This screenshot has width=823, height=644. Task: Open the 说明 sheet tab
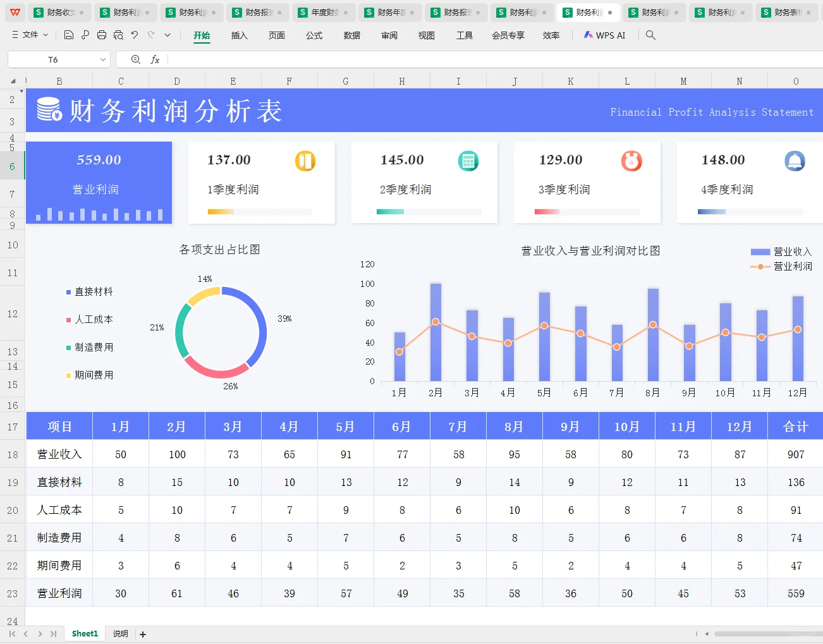tap(120, 633)
